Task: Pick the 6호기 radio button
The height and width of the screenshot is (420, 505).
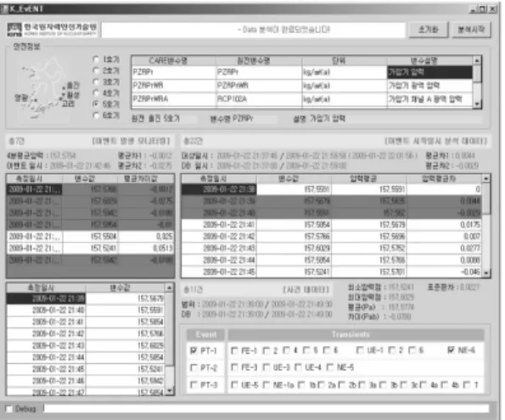Action: click(96, 115)
